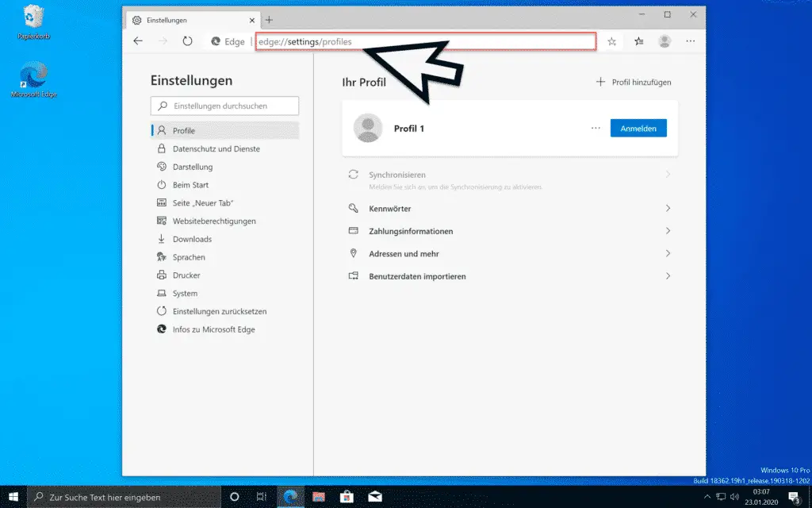Image resolution: width=812 pixels, height=508 pixels.
Task: Open a new tab with plus button
Action: click(x=269, y=20)
